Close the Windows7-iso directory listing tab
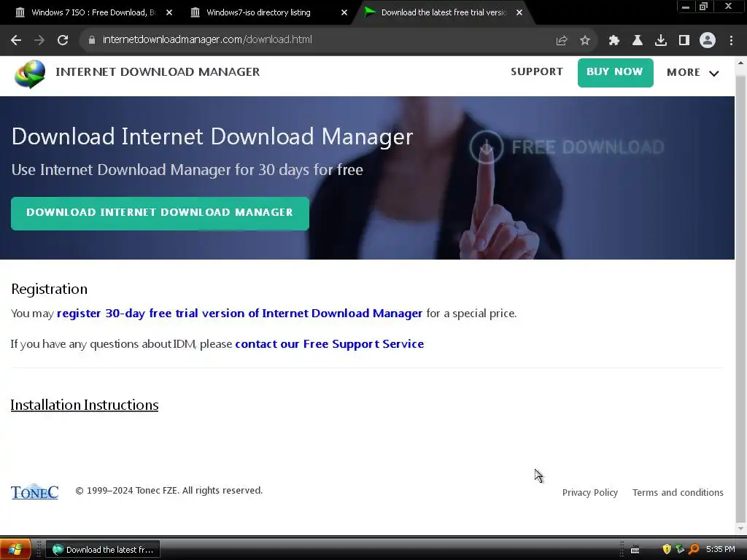The image size is (747, 560). coord(344,12)
